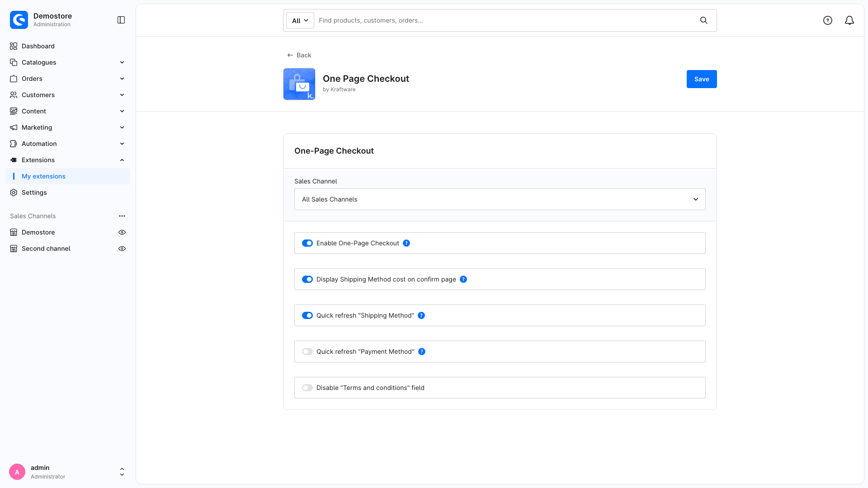Open the Marketing menu item

click(x=68, y=127)
